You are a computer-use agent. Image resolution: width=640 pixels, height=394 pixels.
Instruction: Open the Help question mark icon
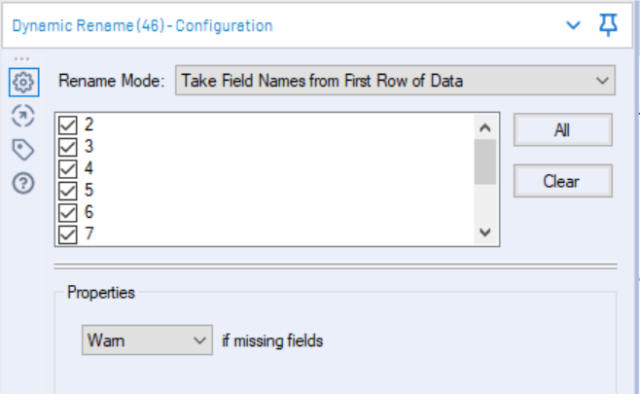coord(23,183)
